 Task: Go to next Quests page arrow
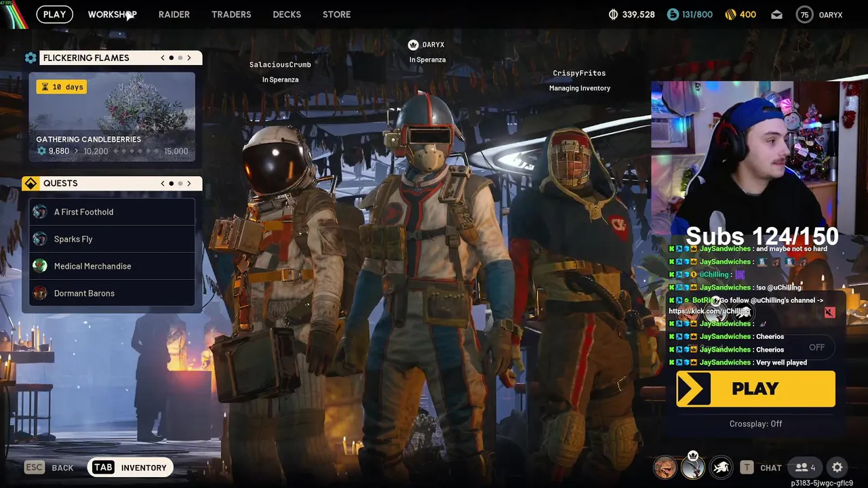pyautogui.click(x=189, y=183)
